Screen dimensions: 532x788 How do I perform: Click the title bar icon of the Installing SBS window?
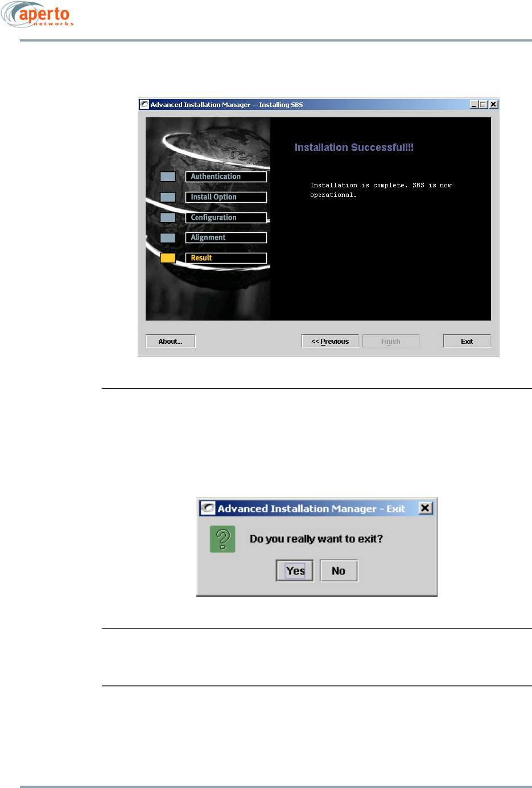(145, 105)
